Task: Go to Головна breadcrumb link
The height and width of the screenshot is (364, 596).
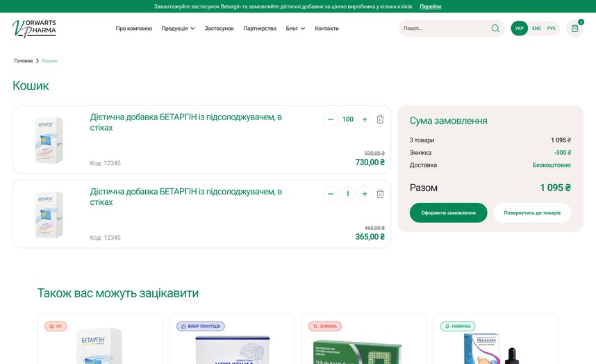Action: 23,61
